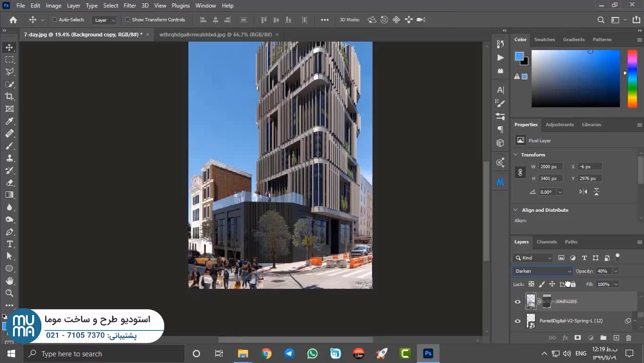Select the Horizontal Type tool
644x363 pixels.
point(9,244)
